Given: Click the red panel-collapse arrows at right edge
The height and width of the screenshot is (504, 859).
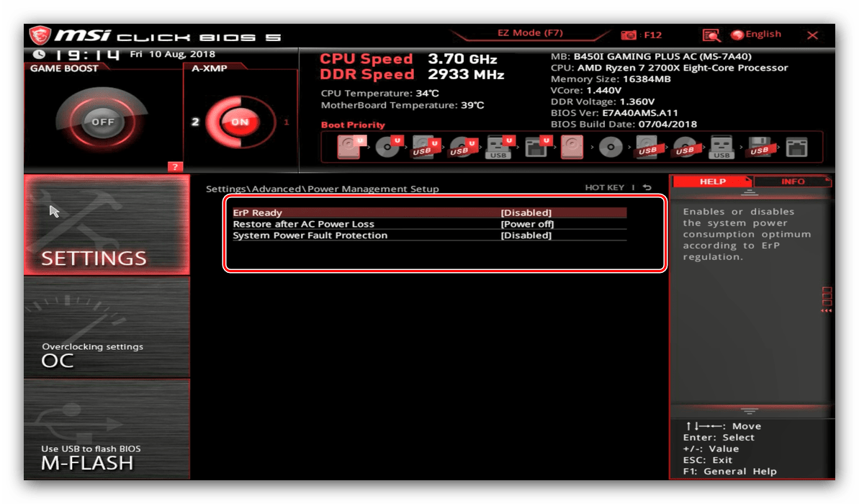Looking at the screenshot, I should [x=826, y=310].
